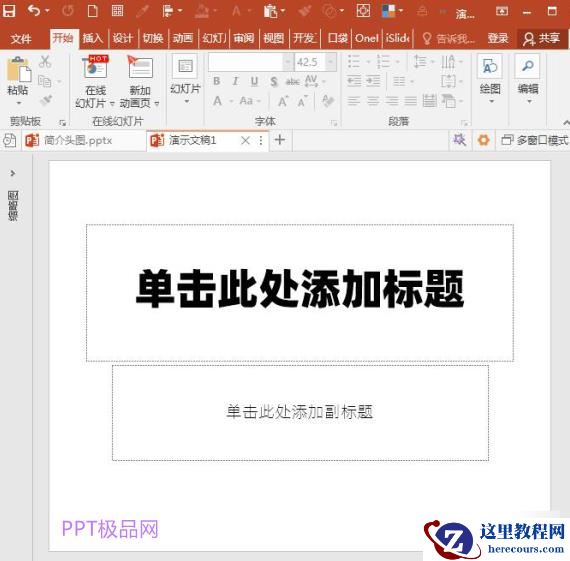Click Clear Formatting eraser icon
This screenshot has height=561, width=570.
[328, 101]
